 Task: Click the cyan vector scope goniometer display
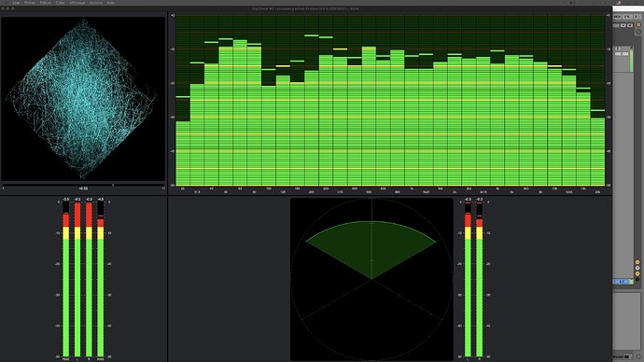click(83, 99)
